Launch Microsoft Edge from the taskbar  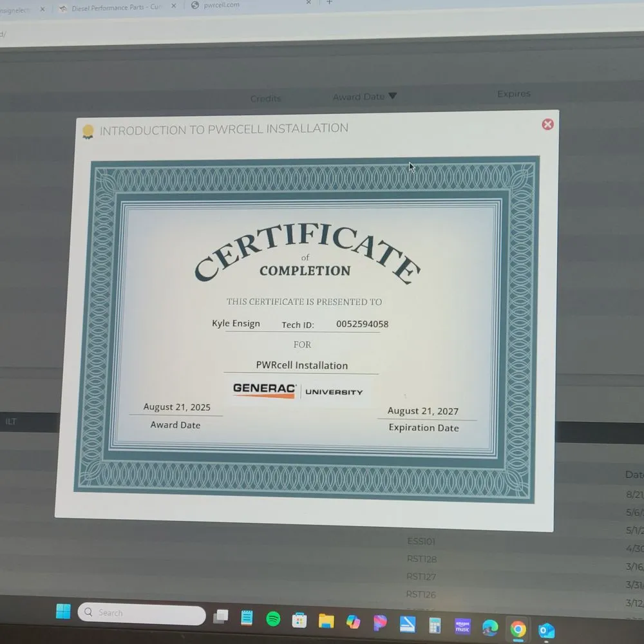coord(490,627)
